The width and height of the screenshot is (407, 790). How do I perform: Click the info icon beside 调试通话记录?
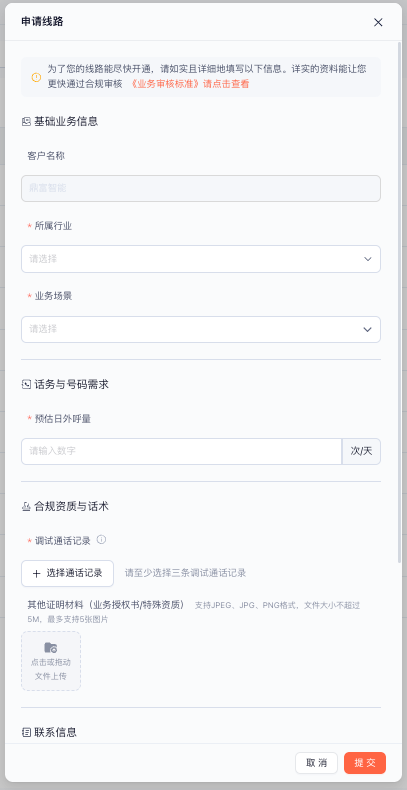[101, 540]
